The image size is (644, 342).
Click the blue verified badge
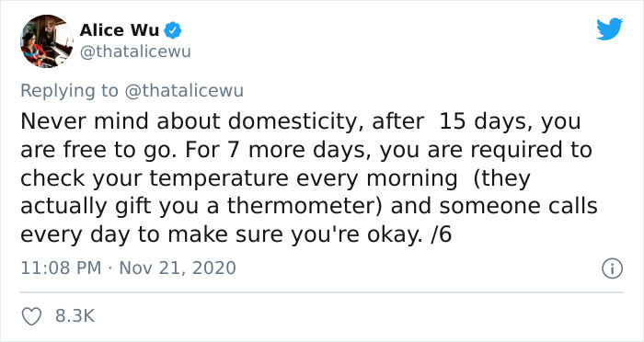pos(173,30)
